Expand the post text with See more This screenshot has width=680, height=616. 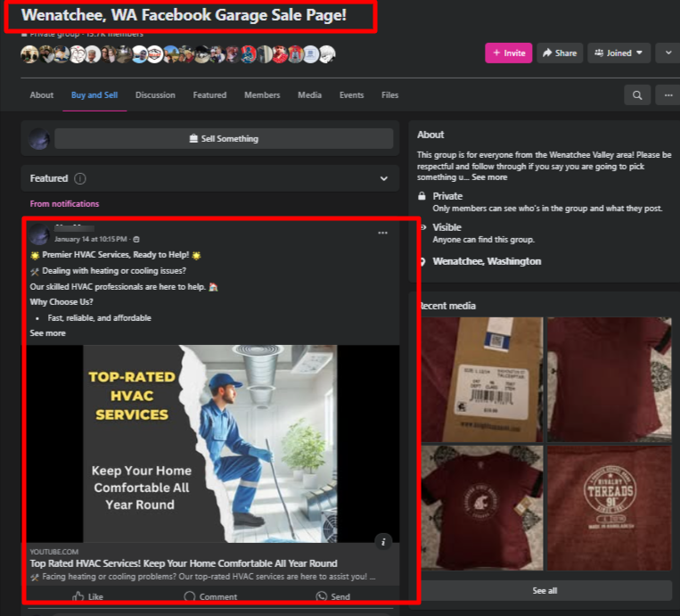click(x=47, y=333)
